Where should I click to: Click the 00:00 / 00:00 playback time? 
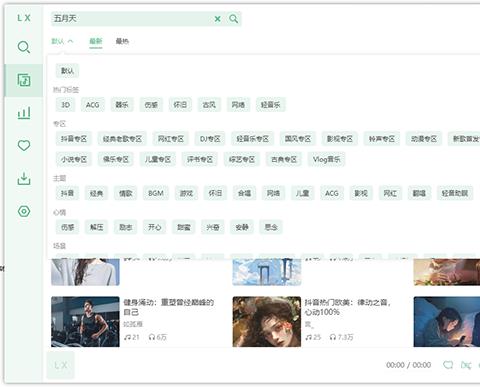pyautogui.click(x=408, y=365)
